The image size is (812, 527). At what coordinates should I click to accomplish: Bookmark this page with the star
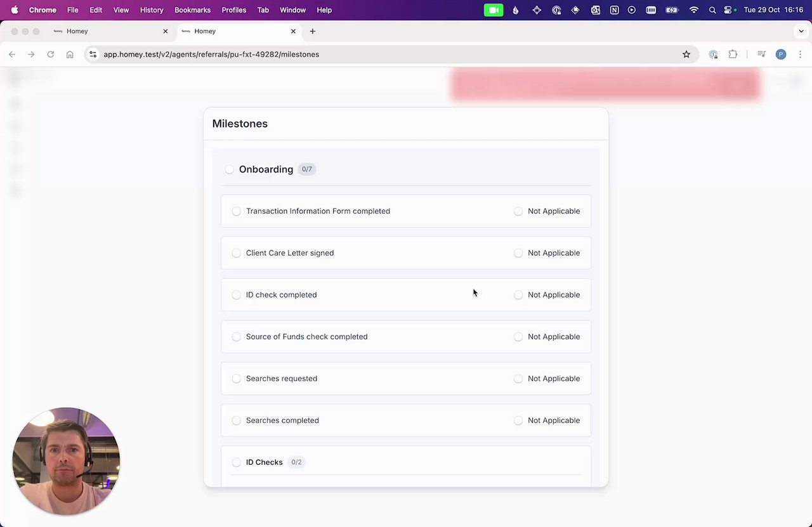686,55
